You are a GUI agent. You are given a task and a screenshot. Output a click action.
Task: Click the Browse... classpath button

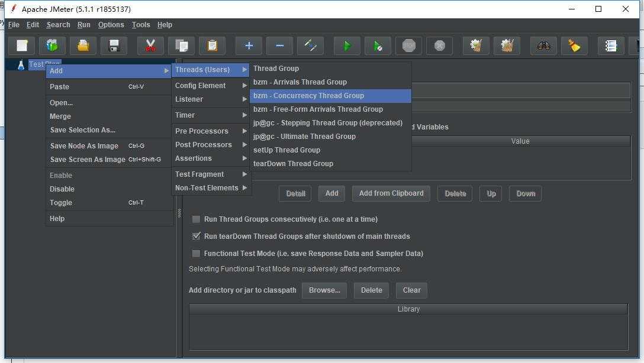(x=324, y=290)
